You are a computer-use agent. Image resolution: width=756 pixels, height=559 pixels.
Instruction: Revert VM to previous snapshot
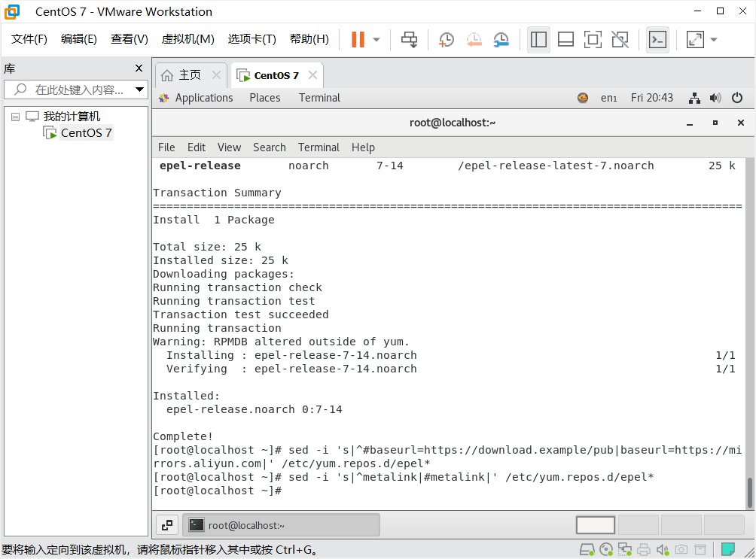point(474,40)
